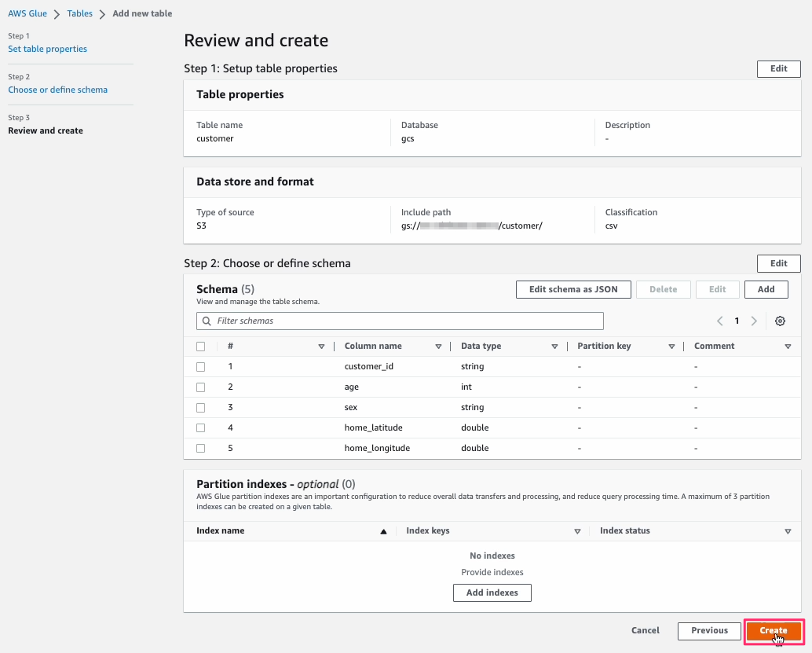This screenshot has height=653, width=812.
Task: Check the age row checkbox
Action: [201, 387]
